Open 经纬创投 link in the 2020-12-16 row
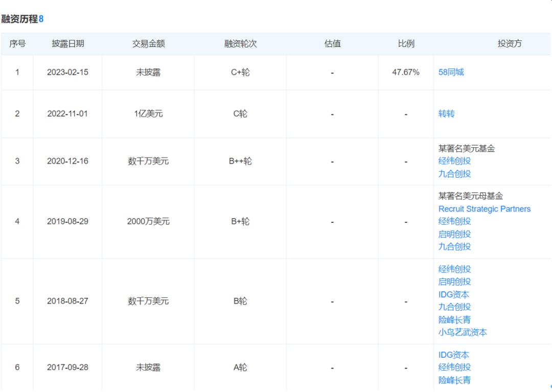 454,161
